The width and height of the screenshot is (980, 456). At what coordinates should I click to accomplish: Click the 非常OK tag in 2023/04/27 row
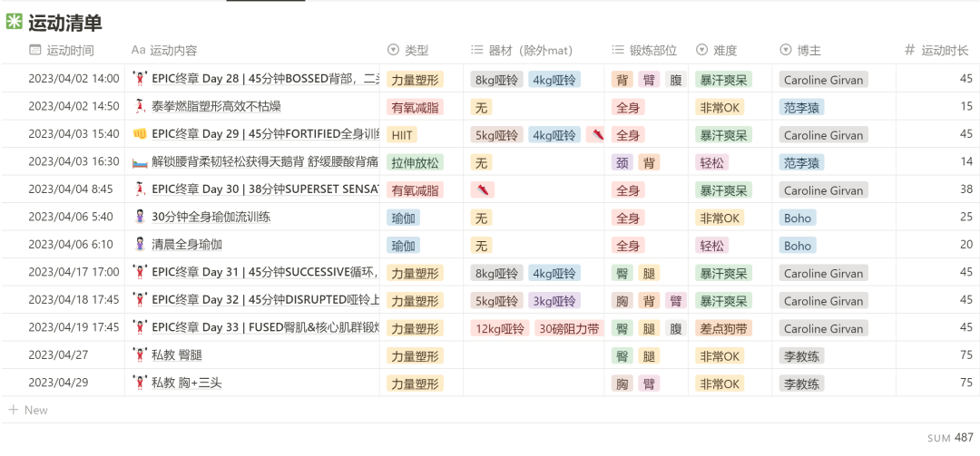click(720, 356)
